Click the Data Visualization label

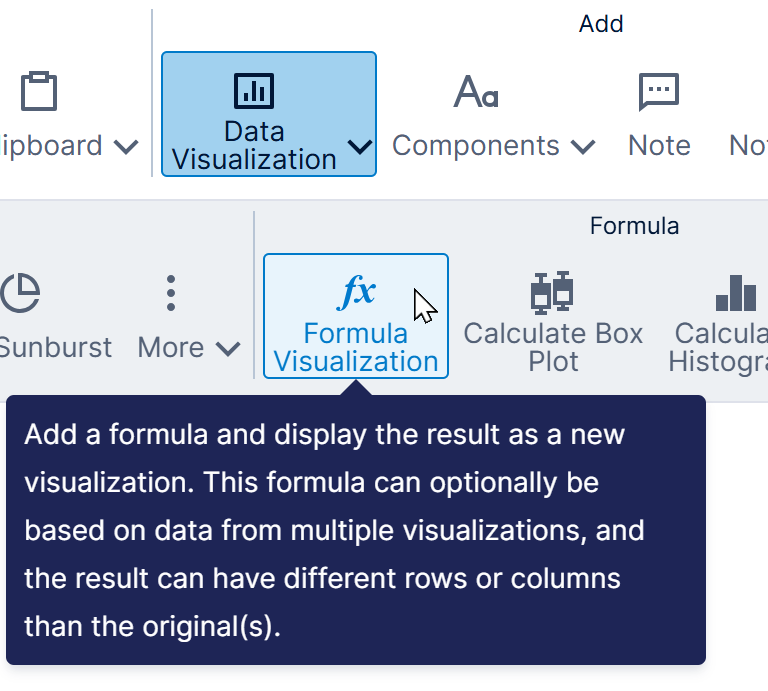254,145
